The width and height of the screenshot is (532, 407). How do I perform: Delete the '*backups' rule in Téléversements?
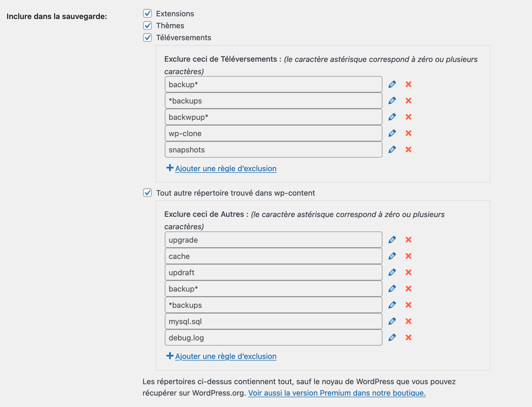tap(408, 101)
